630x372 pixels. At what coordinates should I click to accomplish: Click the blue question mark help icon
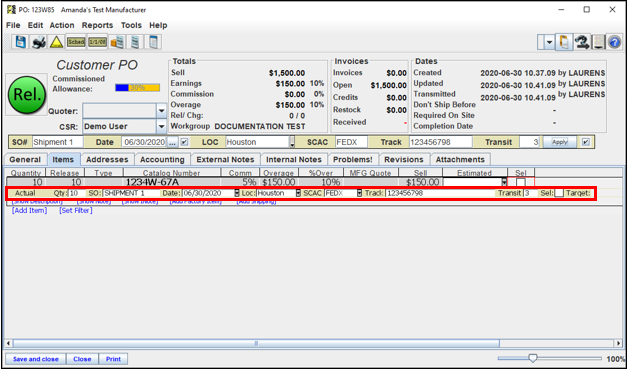click(x=615, y=42)
